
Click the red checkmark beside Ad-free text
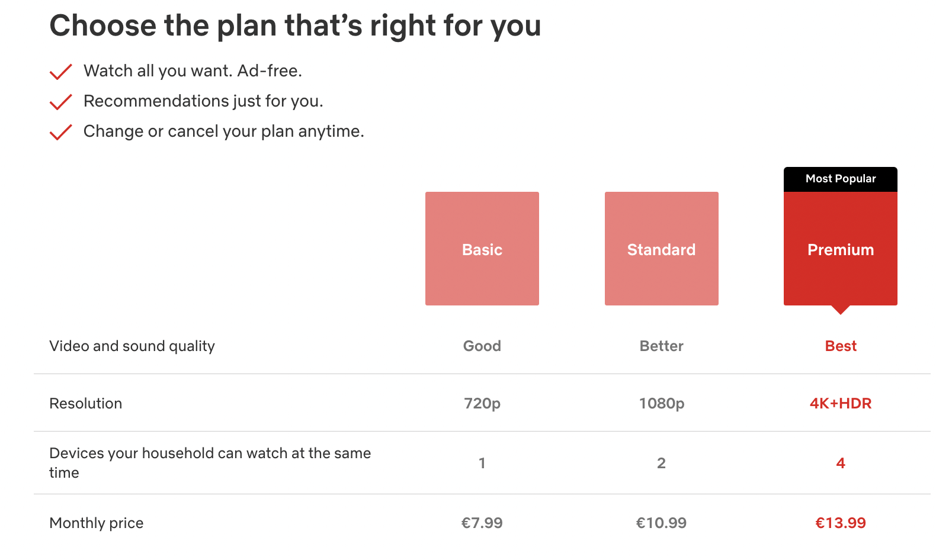60,71
